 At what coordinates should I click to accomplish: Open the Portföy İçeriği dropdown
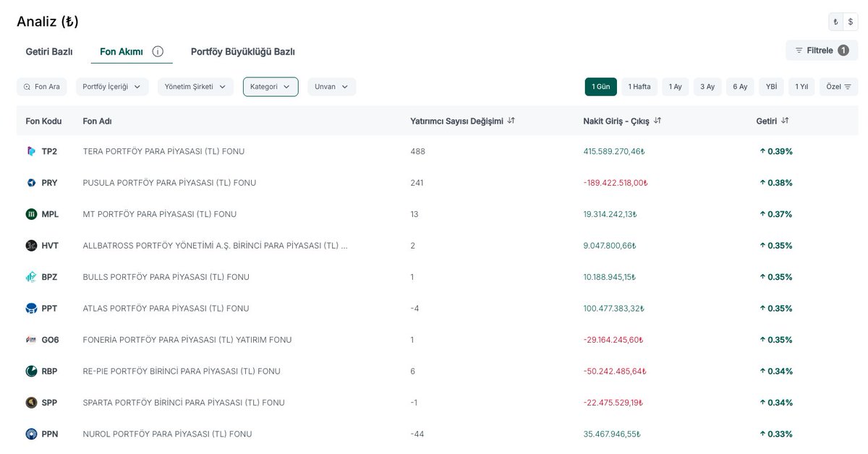112,87
